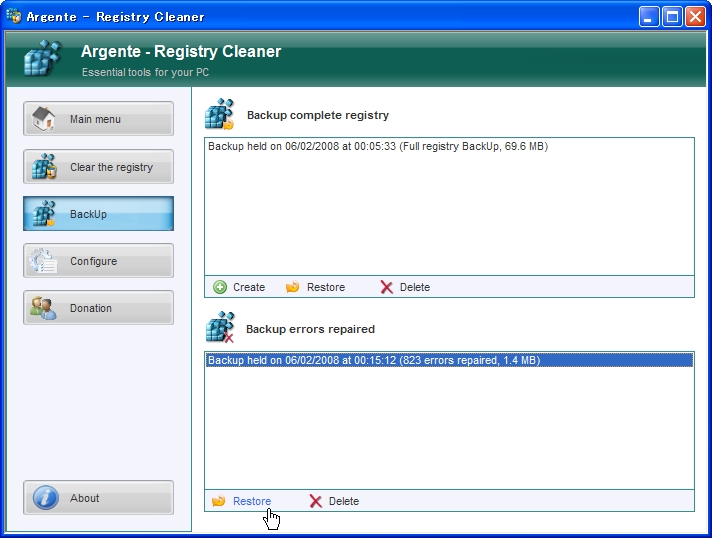The image size is (712, 538).
Task: Select the BackUp sidebar button
Action: tap(98, 213)
